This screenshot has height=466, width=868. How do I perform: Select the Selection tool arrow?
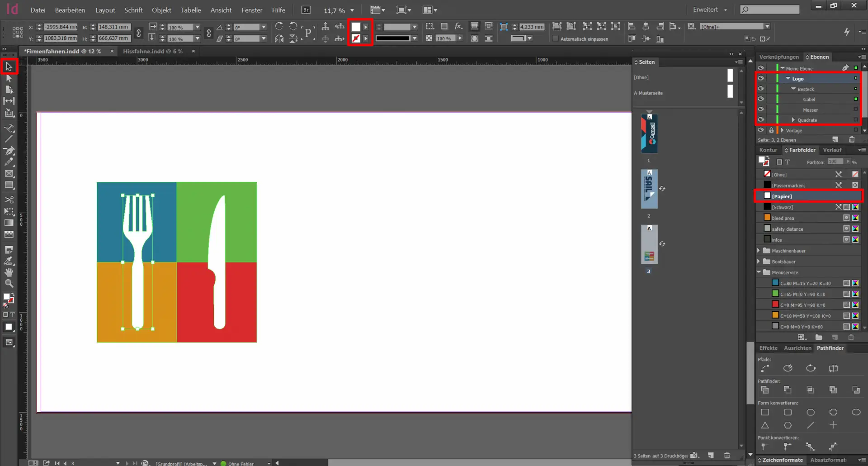click(9, 67)
